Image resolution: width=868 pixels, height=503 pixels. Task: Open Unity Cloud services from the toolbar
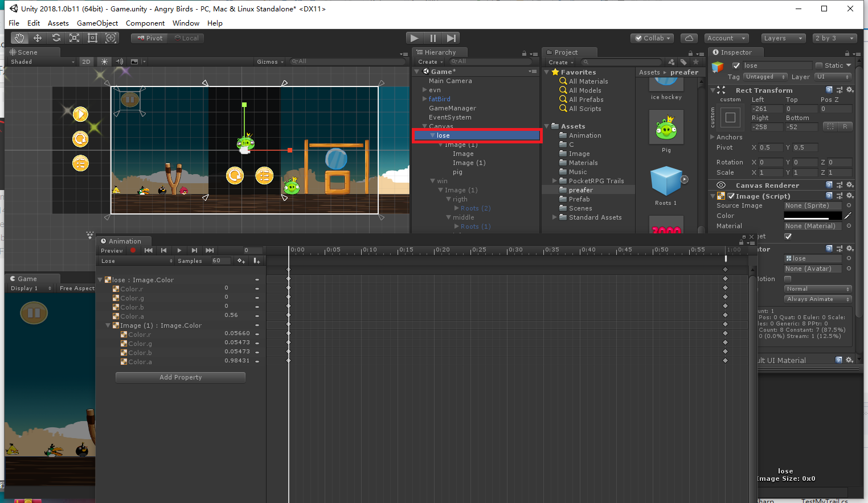[689, 38]
